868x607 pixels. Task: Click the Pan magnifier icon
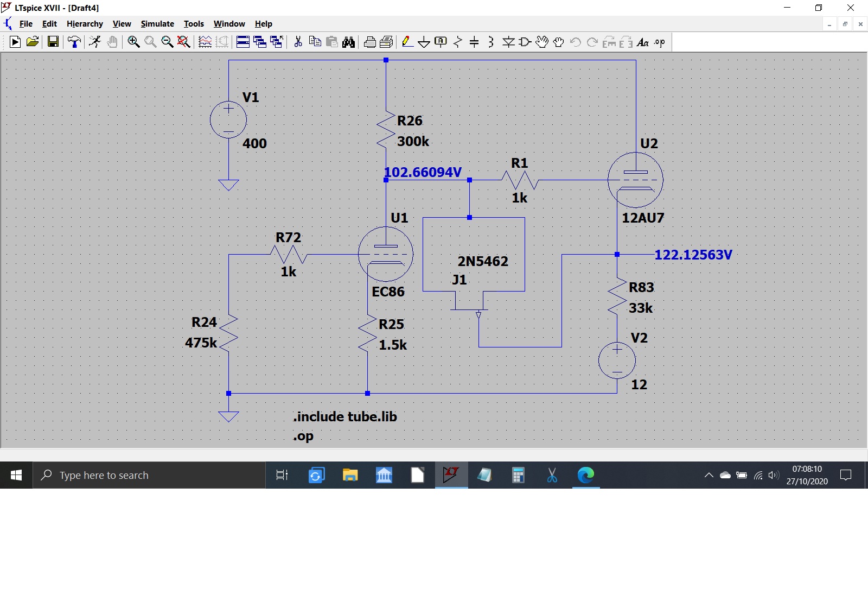tap(150, 42)
